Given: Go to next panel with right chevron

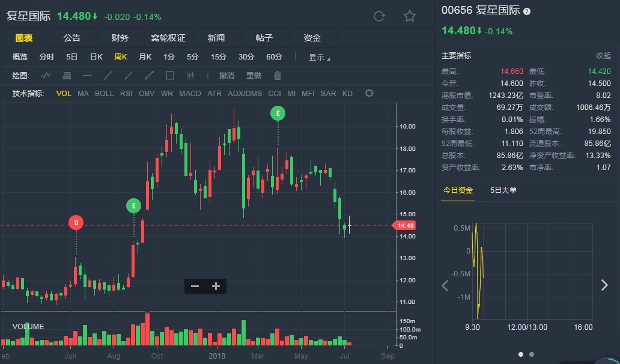Looking at the screenshot, I should [604, 285].
